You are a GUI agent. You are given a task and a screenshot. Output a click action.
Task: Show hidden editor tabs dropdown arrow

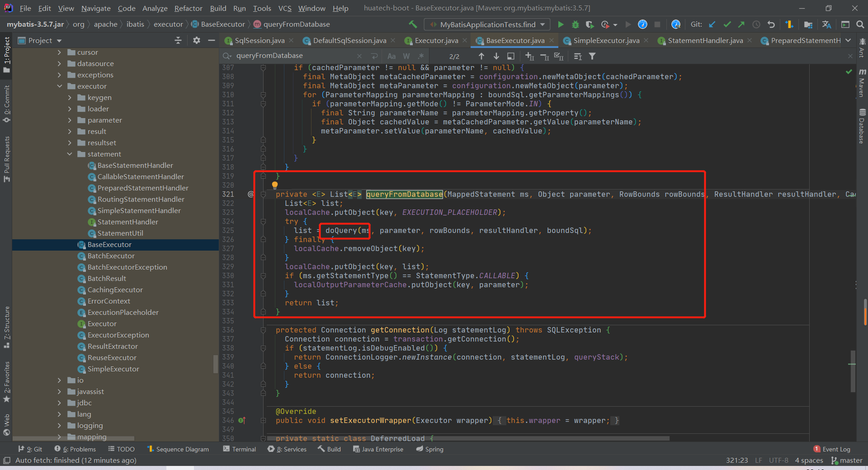point(848,40)
